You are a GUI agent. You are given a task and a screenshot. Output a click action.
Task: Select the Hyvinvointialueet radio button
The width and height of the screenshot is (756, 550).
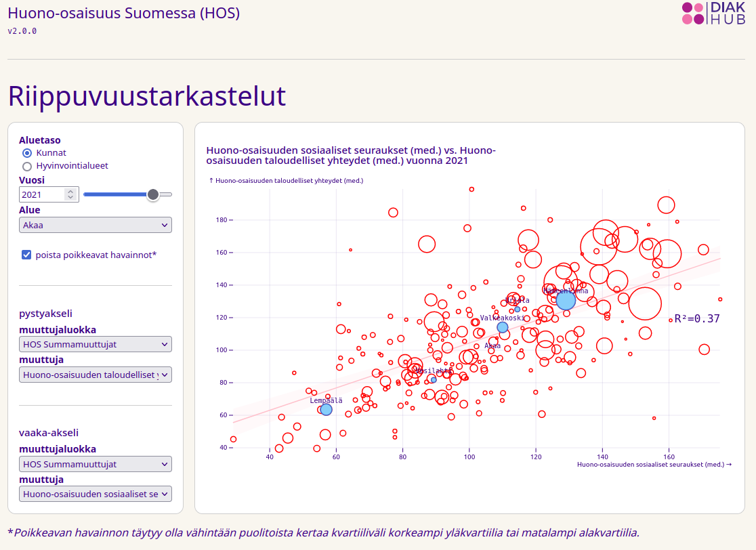[27, 166]
